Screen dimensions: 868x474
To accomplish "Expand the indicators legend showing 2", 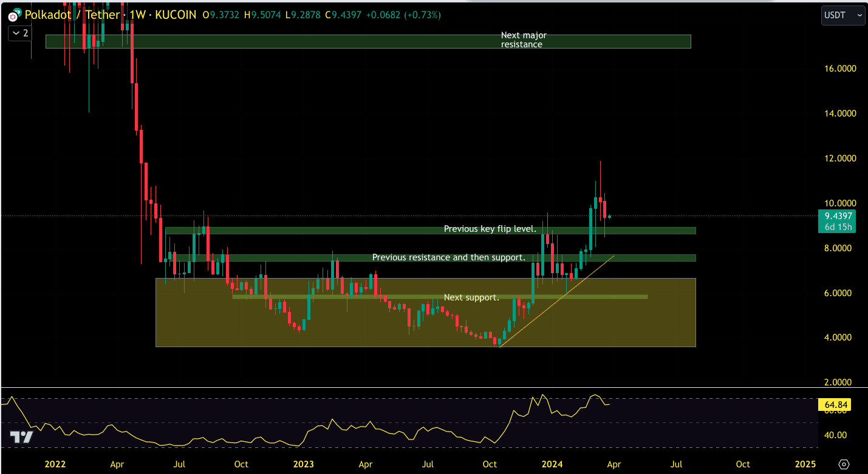I will pyautogui.click(x=19, y=33).
